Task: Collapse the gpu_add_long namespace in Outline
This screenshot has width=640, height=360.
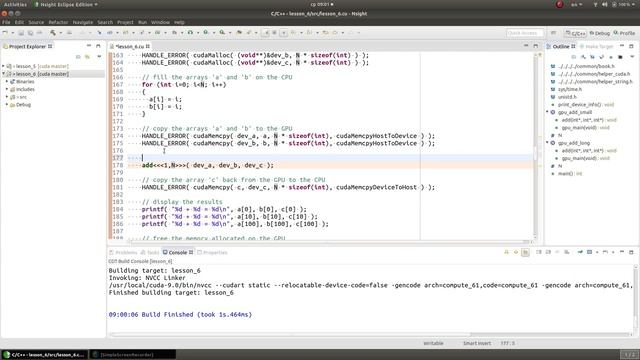Action: click(547, 143)
